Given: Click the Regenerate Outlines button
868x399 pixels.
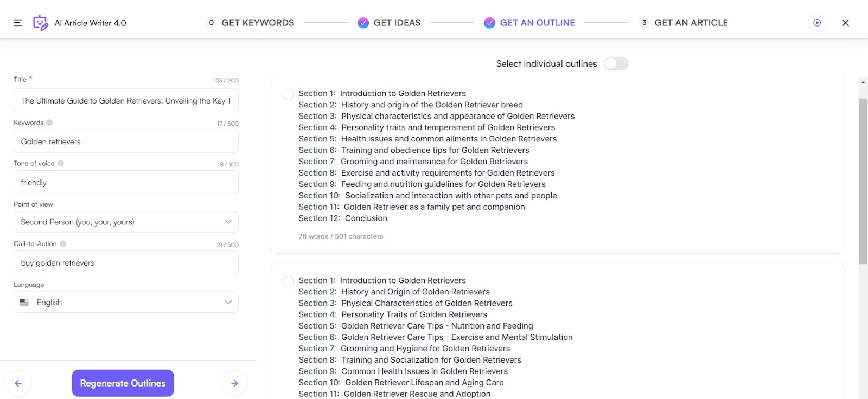Looking at the screenshot, I should pos(123,383).
